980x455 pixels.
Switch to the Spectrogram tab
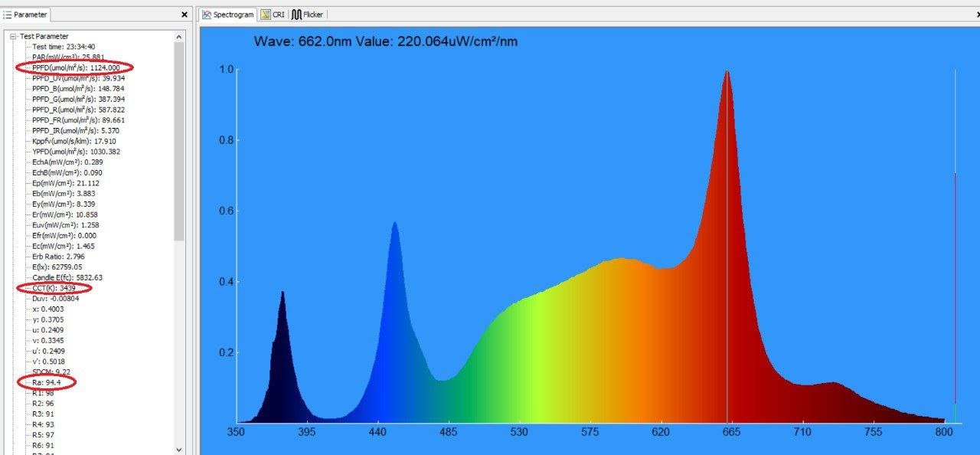(228, 15)
